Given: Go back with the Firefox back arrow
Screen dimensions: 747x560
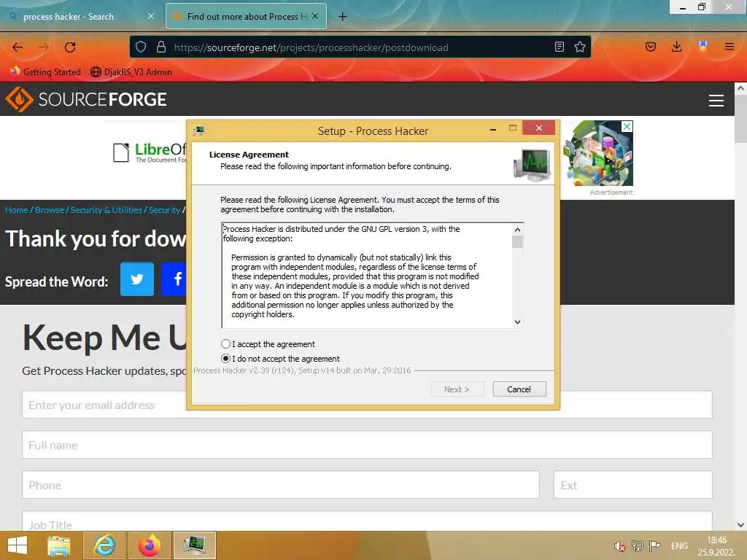Looking at the screenshot, I should [18, 47].
